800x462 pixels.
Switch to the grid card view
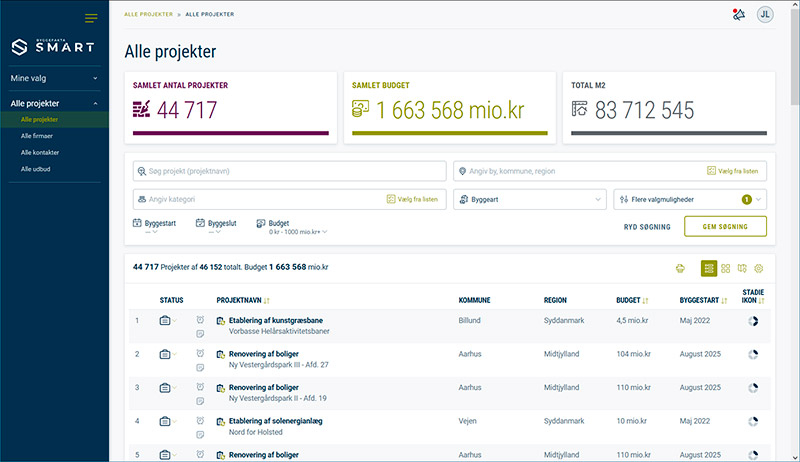[x=726, y=268]
